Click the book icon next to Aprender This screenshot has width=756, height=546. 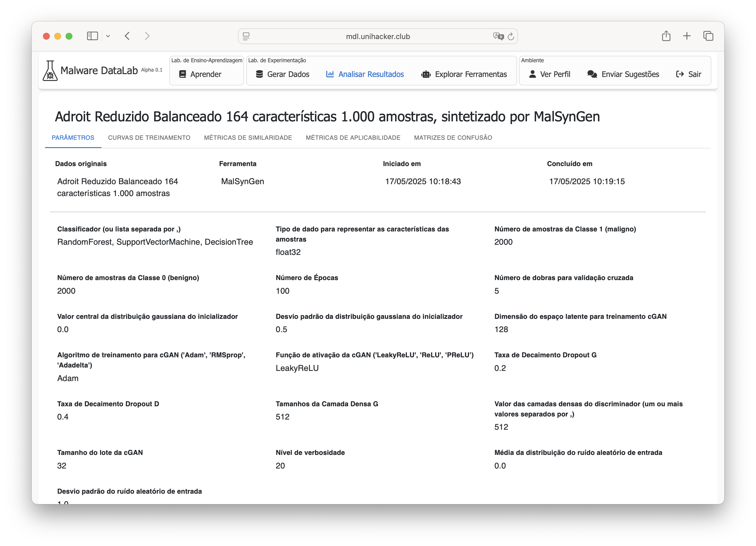click(x=182, y=74)
